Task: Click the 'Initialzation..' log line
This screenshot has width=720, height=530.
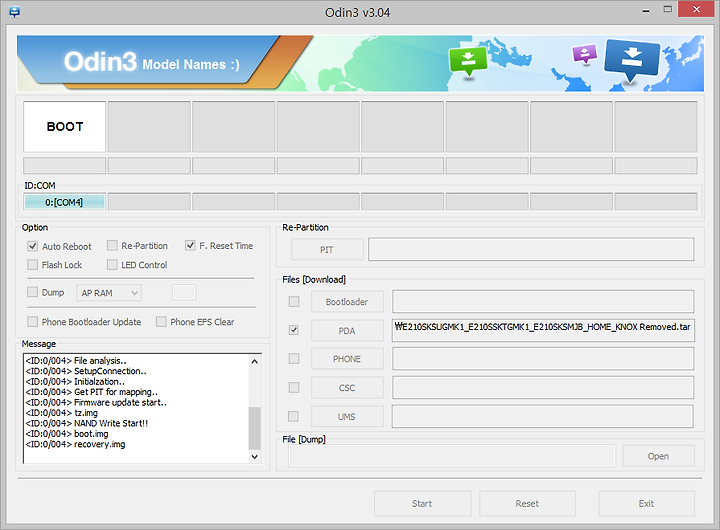Action: point(75,382)
